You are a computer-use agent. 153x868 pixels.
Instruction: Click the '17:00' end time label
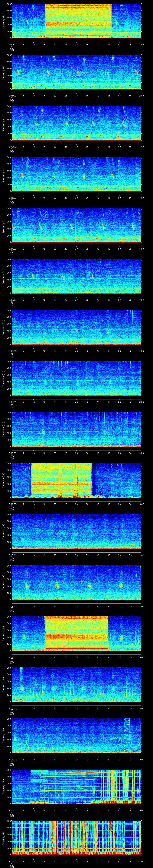coord(141,861)
